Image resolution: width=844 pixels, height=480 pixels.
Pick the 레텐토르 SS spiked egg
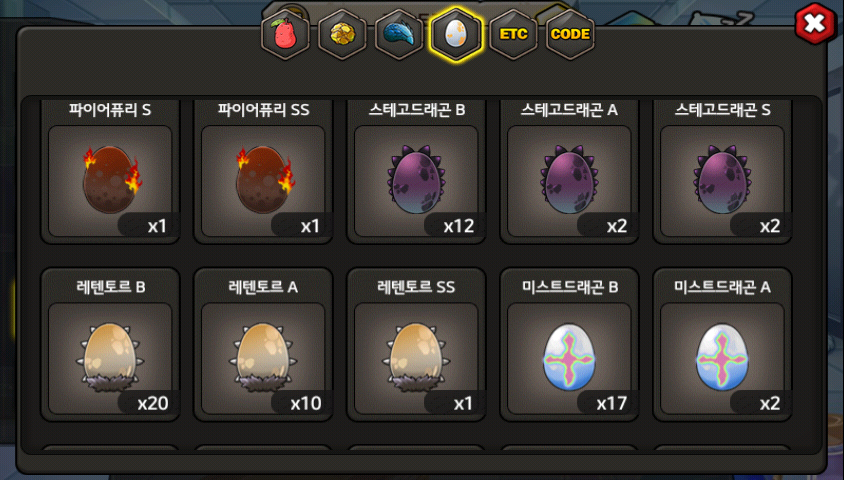pos(416,358)
